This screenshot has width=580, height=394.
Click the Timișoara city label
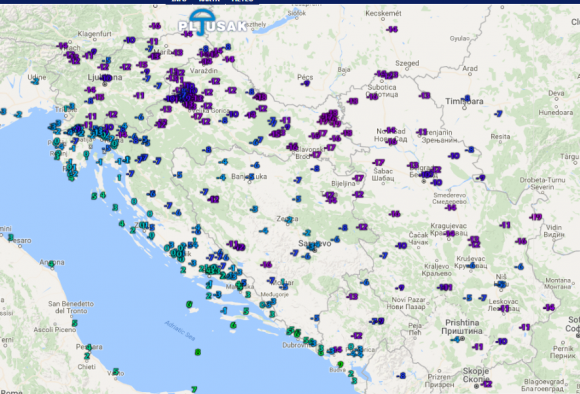(464, 101)
